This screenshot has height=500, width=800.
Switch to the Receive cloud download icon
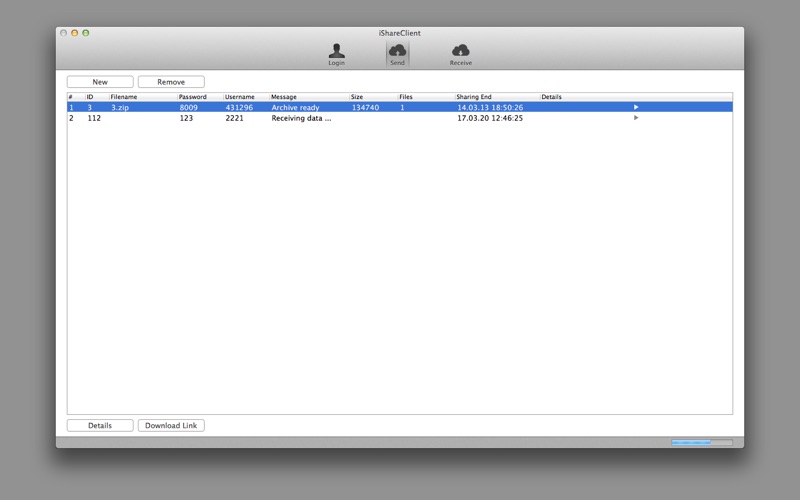pyautogui.click(x=461, y=55)
